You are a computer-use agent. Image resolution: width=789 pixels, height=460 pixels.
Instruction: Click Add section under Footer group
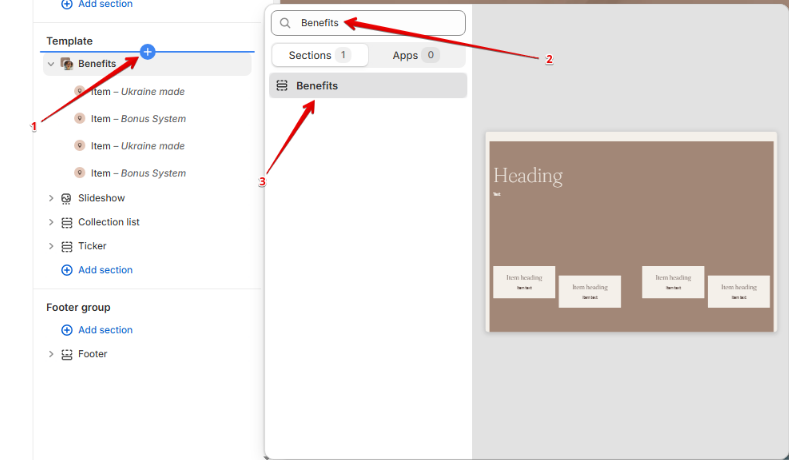pos(105,330)
